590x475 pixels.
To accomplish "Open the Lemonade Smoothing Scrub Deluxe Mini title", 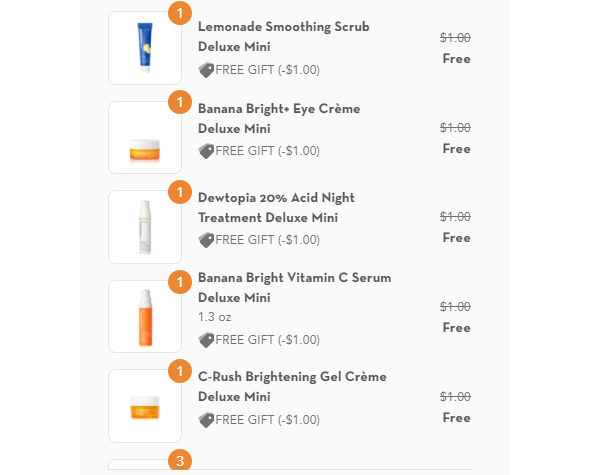I will coord(284,37).
